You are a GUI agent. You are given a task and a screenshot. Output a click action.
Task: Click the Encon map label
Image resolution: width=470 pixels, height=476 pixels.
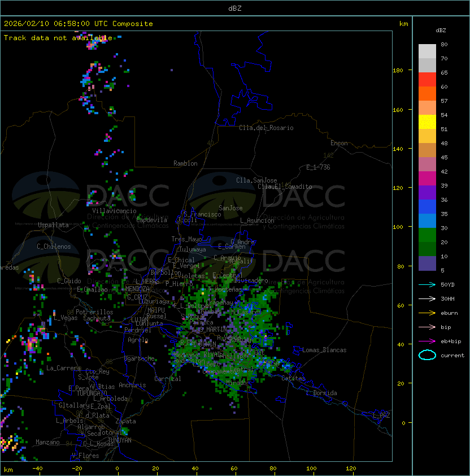click(339, 143)
